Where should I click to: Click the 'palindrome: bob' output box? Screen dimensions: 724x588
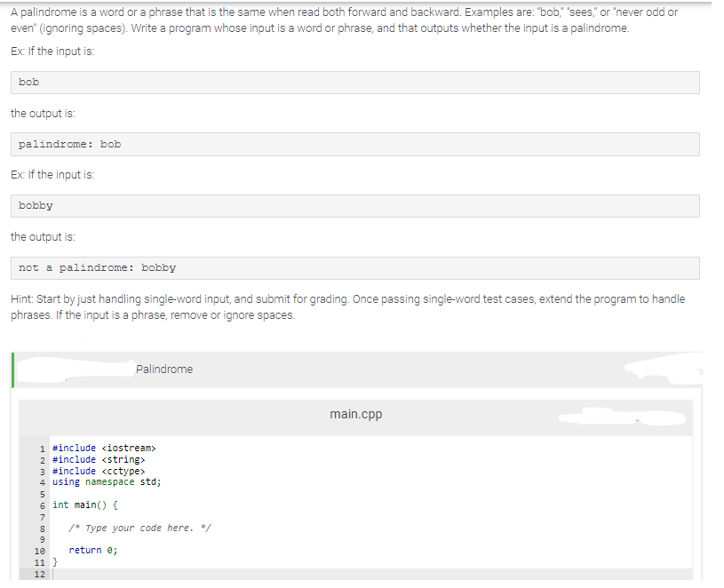pyautogui.click(x=354, y=145)
